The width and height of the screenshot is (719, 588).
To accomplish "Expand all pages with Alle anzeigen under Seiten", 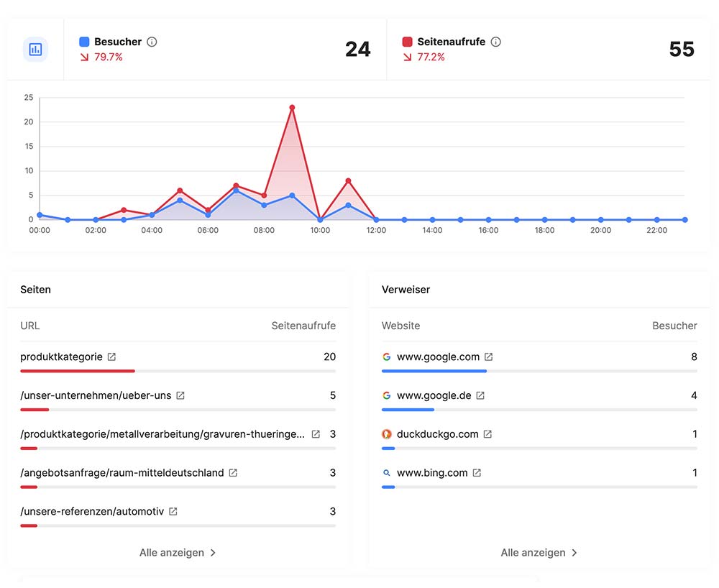I will (178, 553).
